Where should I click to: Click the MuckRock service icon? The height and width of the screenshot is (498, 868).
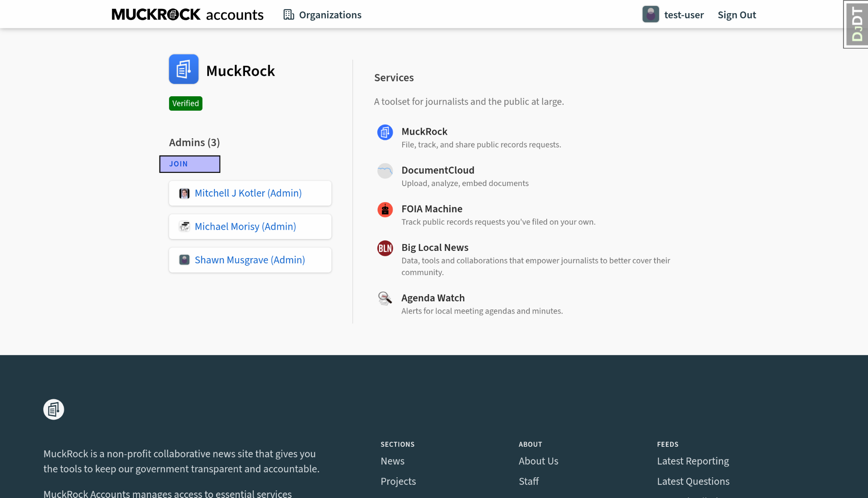(385, 132)
